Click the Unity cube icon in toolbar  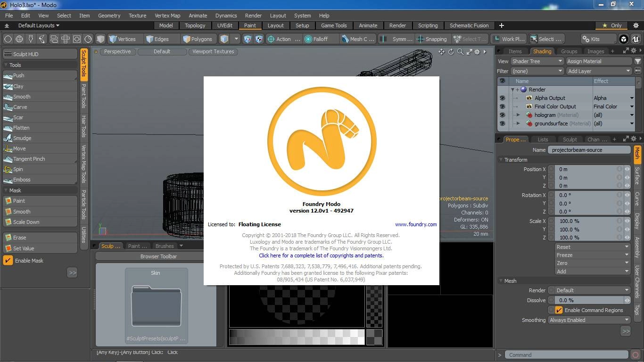coord(624,39)
